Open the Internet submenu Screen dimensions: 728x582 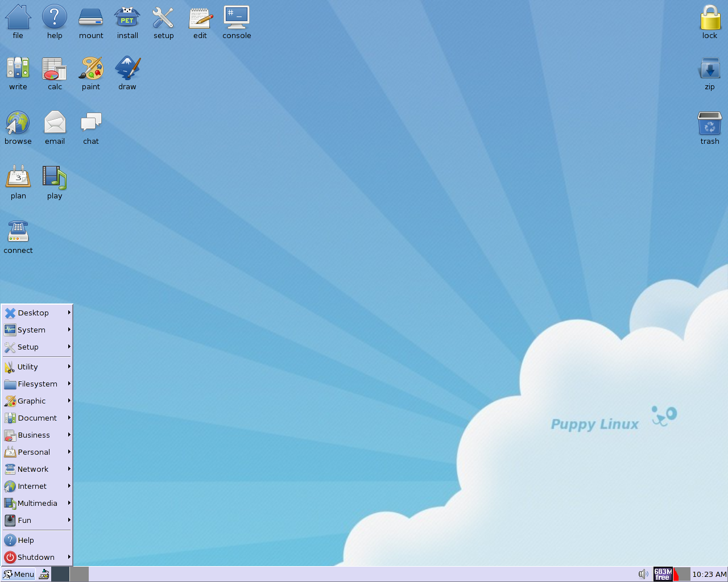37,486
